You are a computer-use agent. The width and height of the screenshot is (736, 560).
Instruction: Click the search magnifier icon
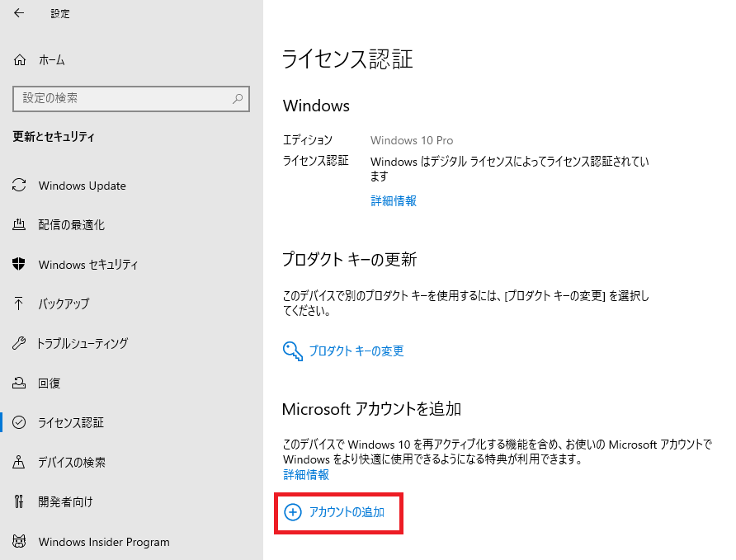click(x=238, y=98)
